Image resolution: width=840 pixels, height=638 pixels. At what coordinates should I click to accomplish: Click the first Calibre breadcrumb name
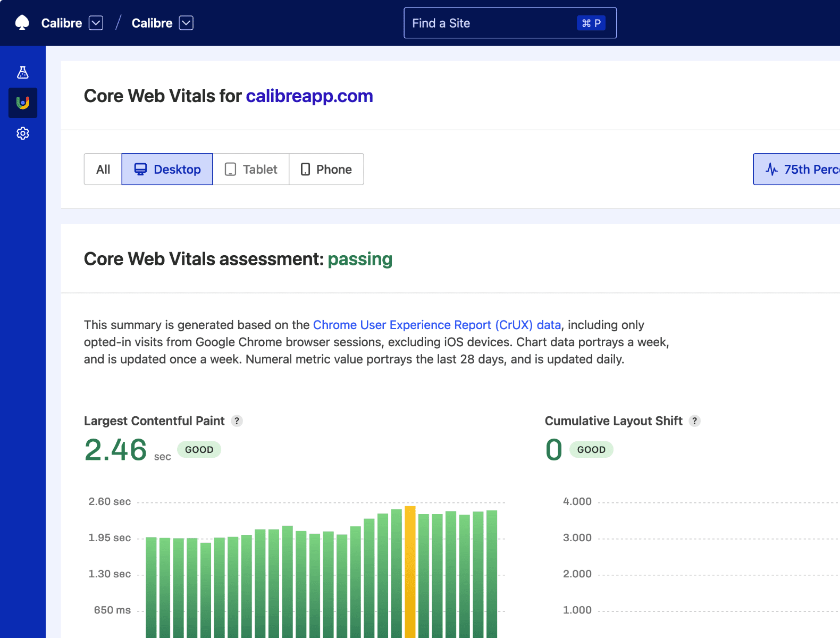62,23
